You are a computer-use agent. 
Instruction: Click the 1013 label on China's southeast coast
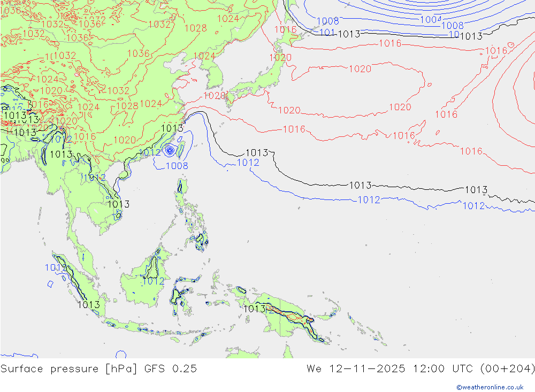pyautogui.click(x=172, y=128)
